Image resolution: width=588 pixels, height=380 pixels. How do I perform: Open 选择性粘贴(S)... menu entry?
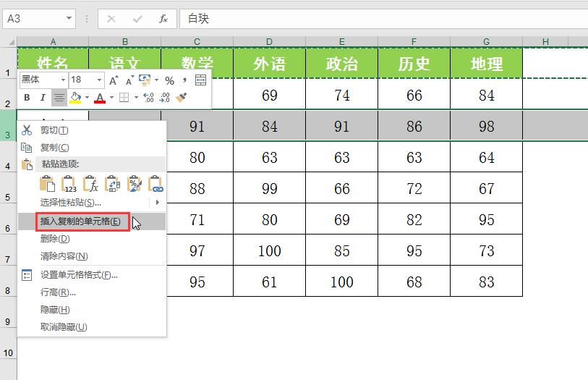(x=92, y=203)
